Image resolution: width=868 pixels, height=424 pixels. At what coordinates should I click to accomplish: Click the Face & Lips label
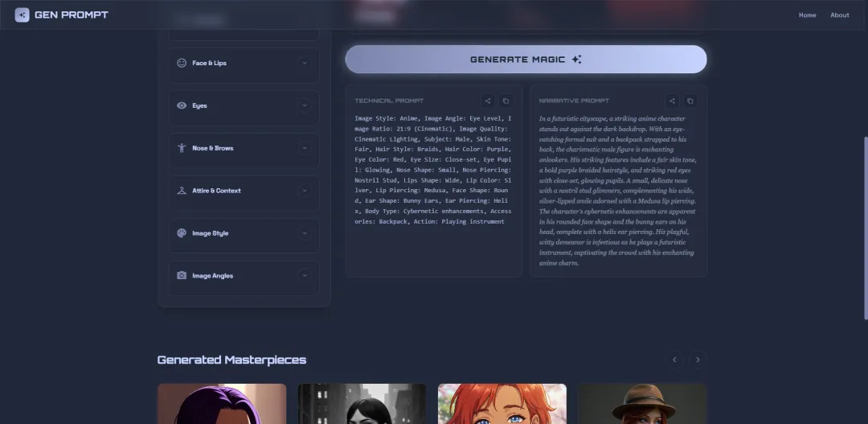click(209, 64)
